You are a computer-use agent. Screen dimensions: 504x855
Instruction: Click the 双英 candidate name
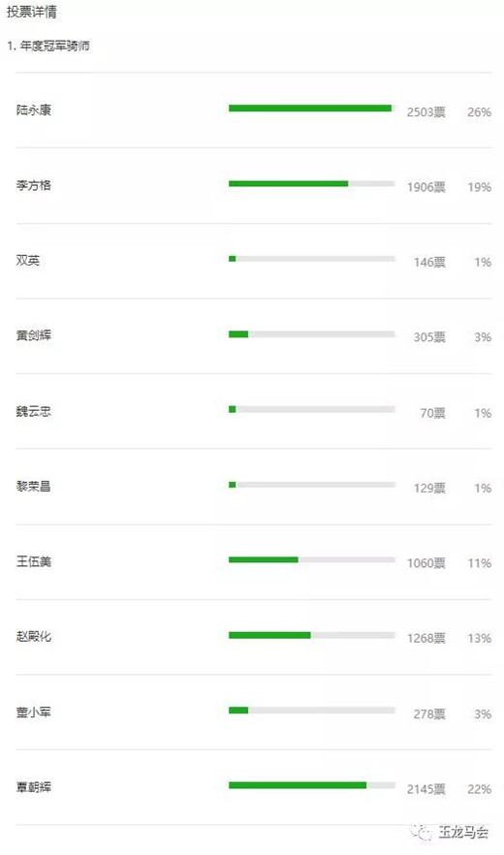(28, 261)
